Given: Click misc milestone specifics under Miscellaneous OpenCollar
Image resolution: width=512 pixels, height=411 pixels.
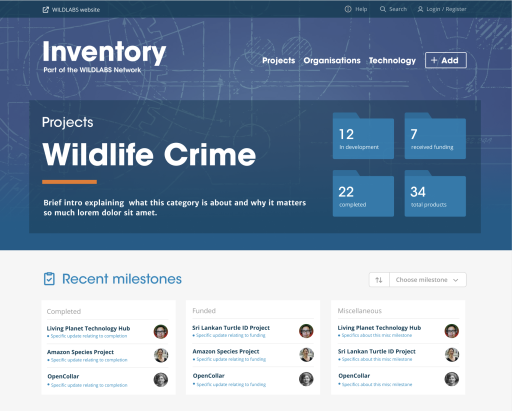Looking at the screenshot, I should pos(377,384).
